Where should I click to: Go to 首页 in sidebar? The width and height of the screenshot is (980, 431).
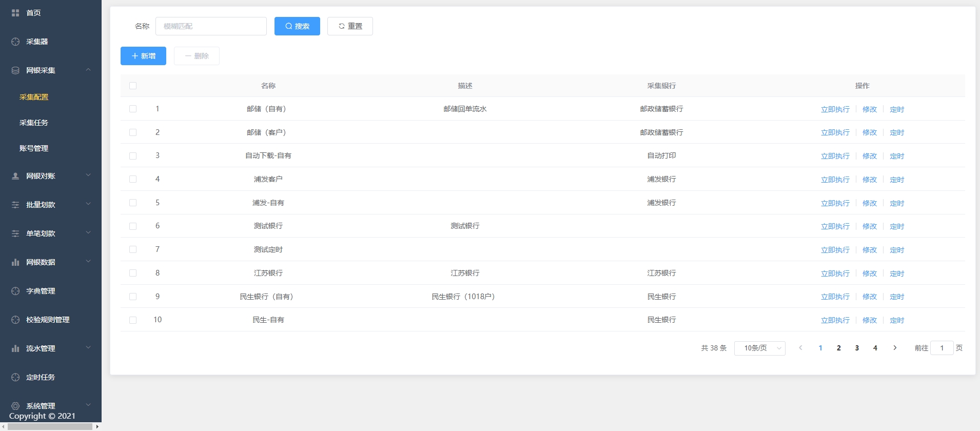[33, 13]
